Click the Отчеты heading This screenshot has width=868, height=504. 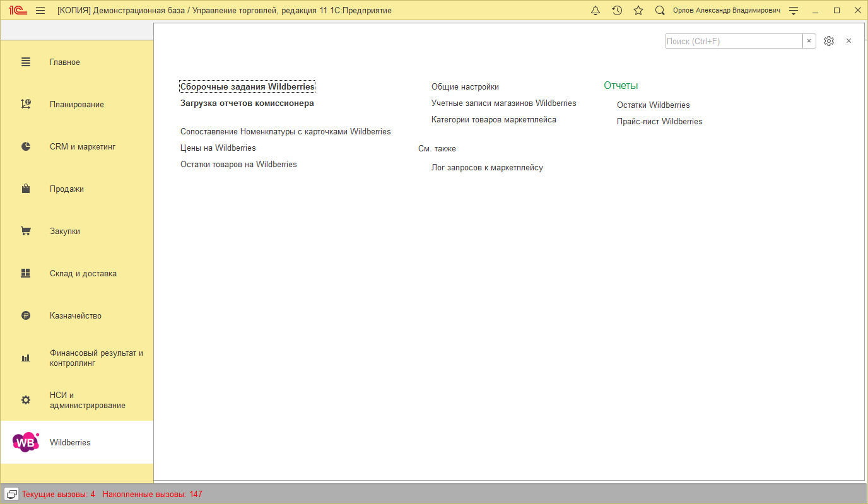621,86
